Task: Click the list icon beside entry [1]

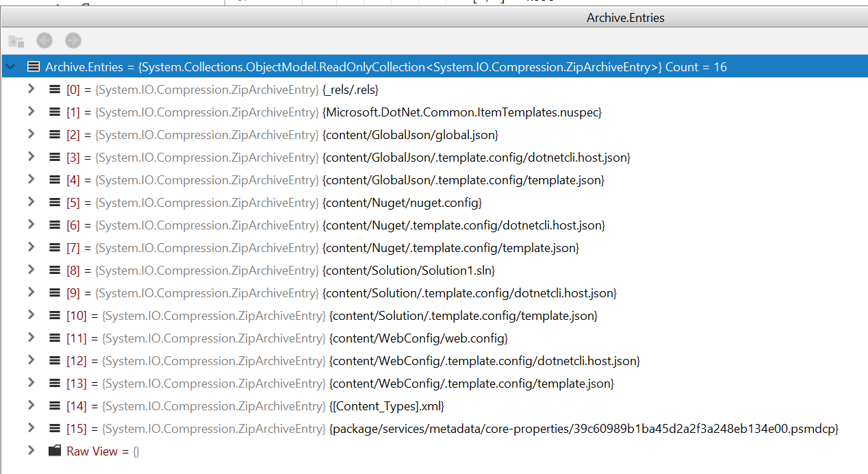Action: 55,112
